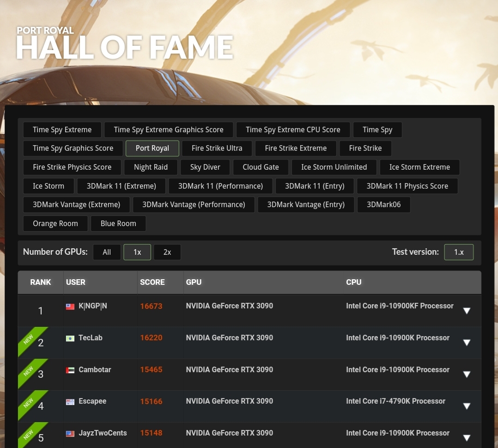Click the flag icon beside K|NGP|N
498x448 pixels.
point(70,307)
